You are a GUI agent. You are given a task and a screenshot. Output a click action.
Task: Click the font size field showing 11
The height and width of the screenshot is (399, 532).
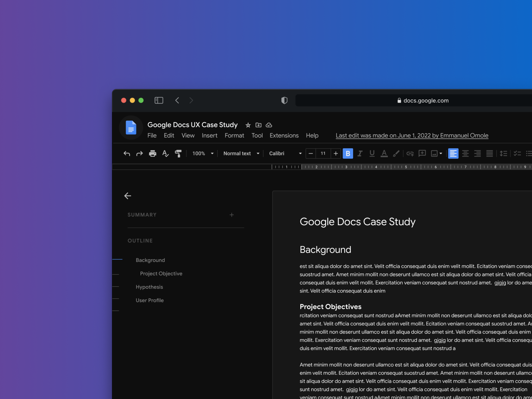point(323,153)
